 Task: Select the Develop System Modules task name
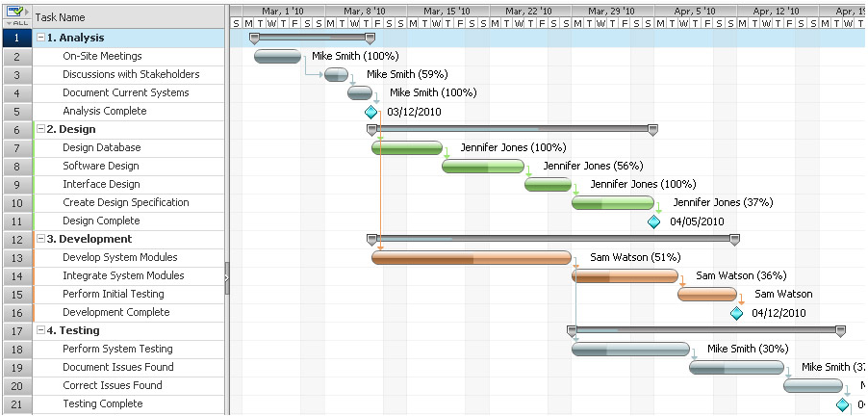(x=120, y=257)
